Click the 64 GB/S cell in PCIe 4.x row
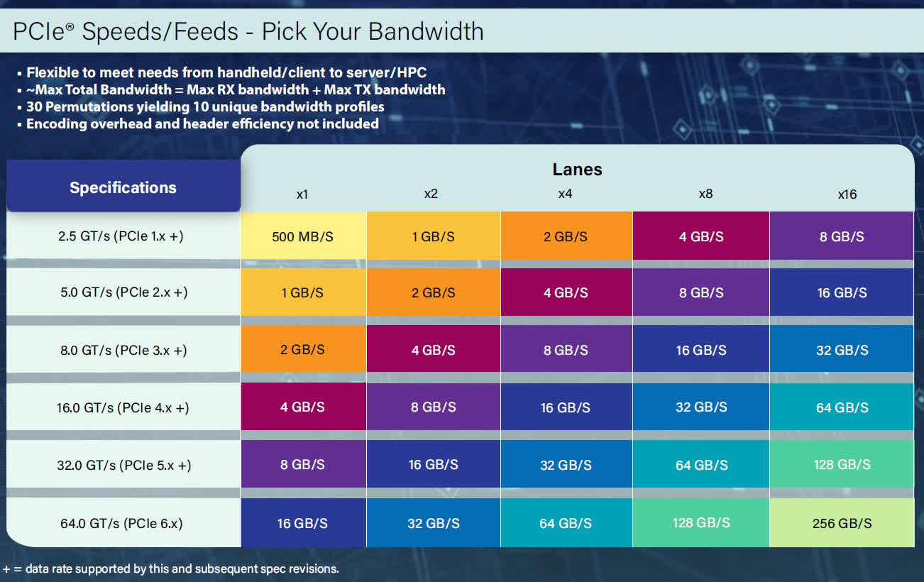924x582 pixels. click(x=842, y=407)
